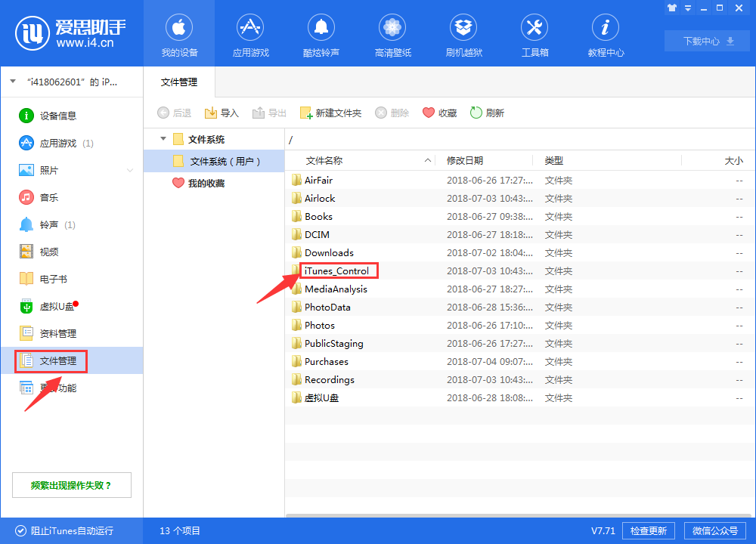
Task: Expand device name dropdown arrow in sidebar
Action: tap(13, 82)
